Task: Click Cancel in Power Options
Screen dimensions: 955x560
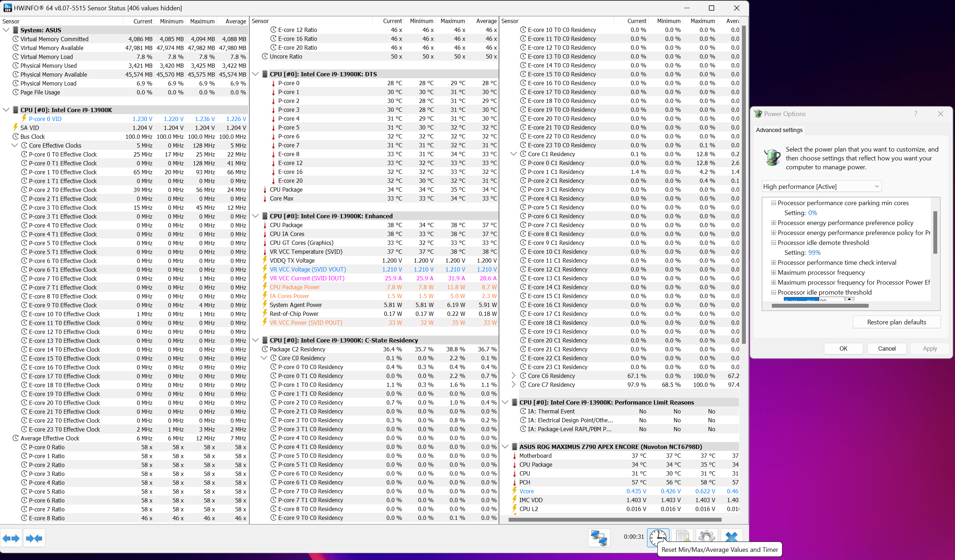Action: click(x=887, y=348)
